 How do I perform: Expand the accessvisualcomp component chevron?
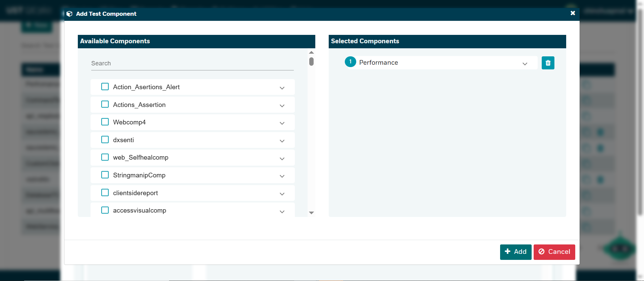click(x=282, y=212)
